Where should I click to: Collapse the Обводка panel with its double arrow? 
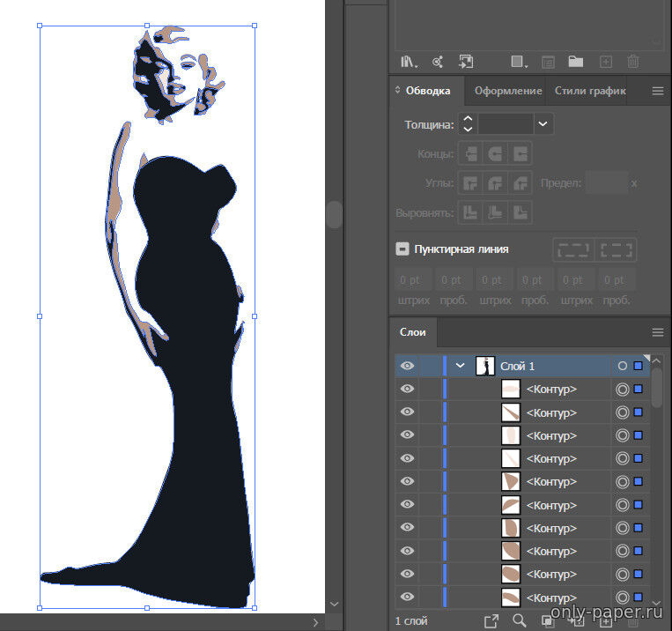click(397, 91)
